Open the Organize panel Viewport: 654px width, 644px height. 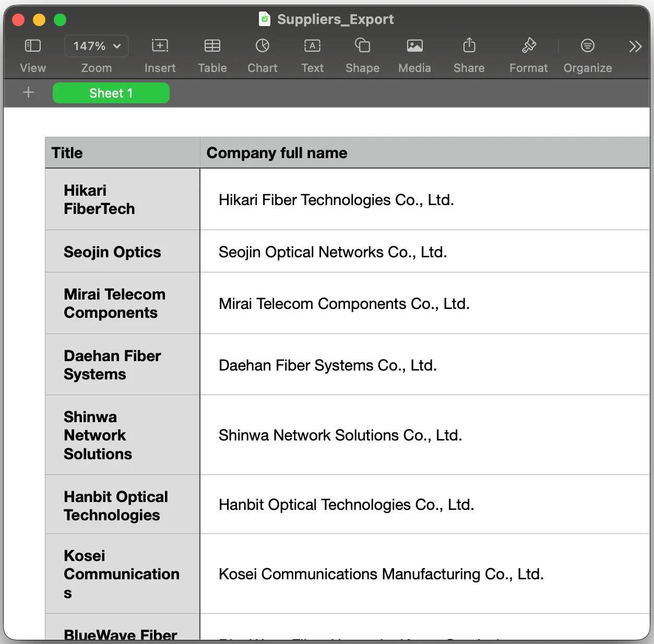[588, 46]
